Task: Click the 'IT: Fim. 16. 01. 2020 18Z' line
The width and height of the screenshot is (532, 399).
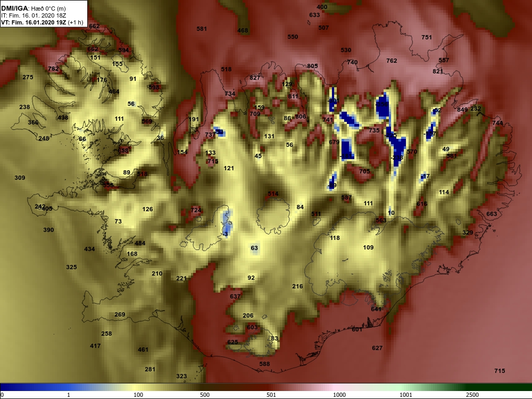Action: pyautogui.click(x=33, y=15)
